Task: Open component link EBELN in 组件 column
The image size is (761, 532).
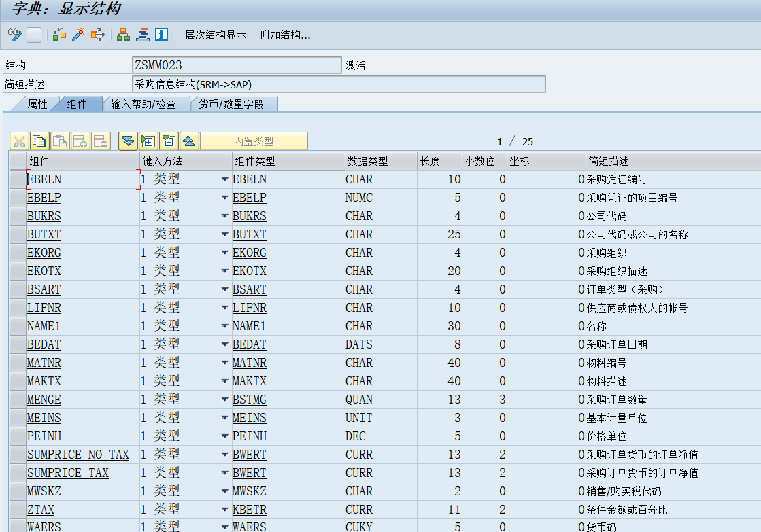Action: click(44, 179)
